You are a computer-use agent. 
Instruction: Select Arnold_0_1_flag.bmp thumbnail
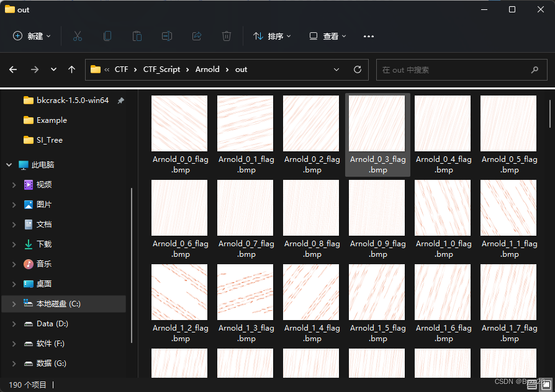tap(245, 123)
